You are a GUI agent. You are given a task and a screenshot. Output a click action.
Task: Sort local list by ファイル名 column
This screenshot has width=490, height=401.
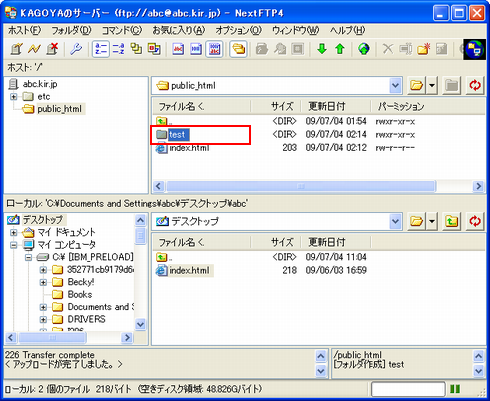(x=202, y=242)
